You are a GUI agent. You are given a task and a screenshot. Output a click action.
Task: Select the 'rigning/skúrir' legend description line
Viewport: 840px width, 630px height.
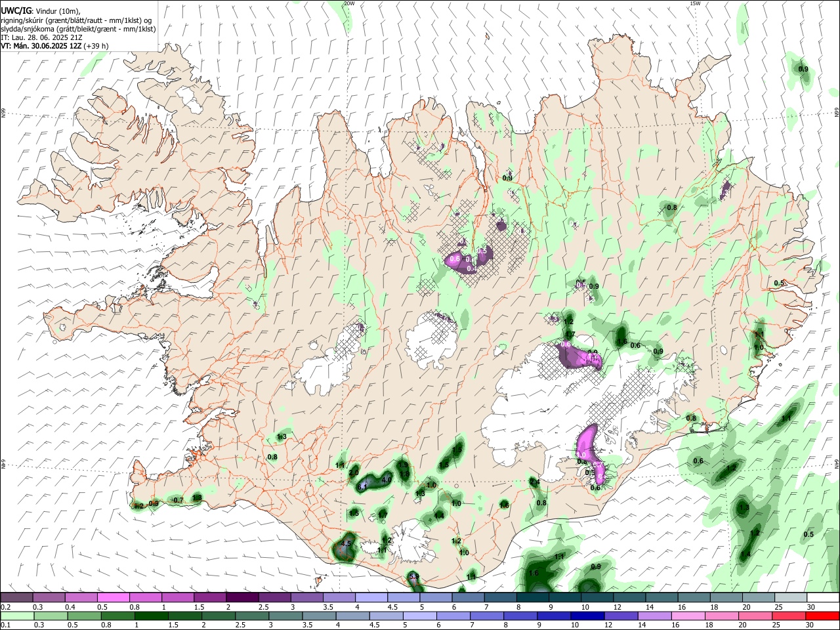(x=76, y=20)
